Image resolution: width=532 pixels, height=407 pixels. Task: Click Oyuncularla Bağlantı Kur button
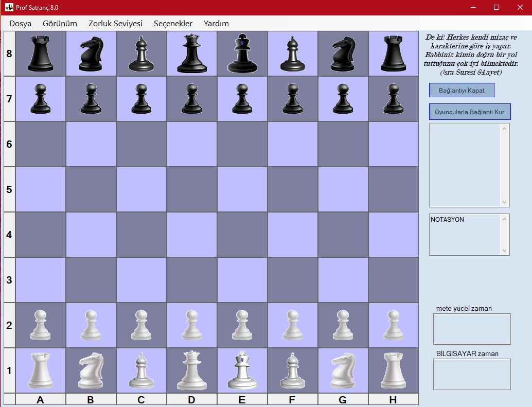click(x=470, y=112)
